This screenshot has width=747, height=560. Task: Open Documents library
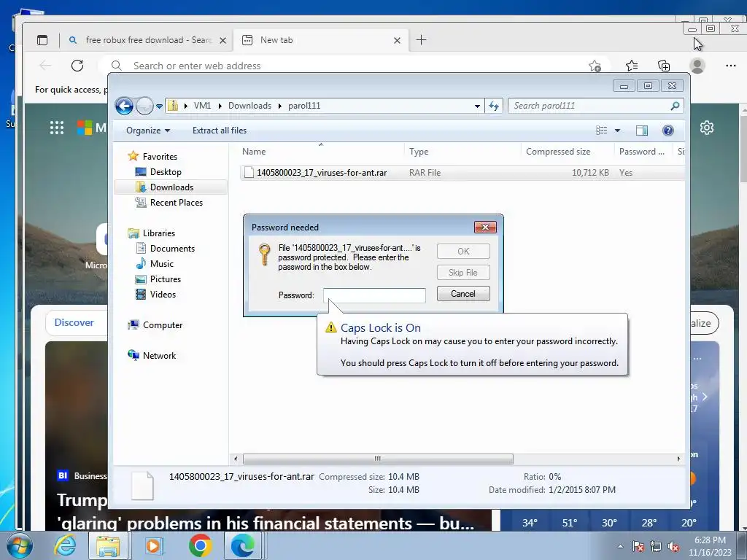(172, 249)
